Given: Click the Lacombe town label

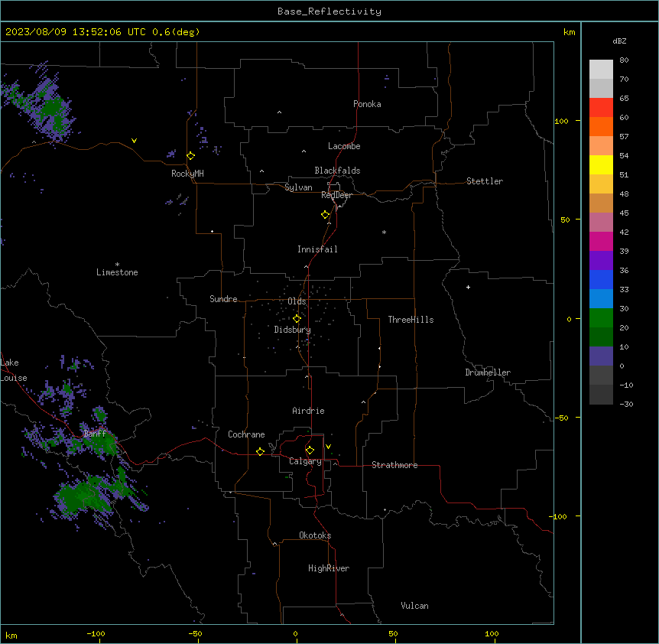Looking at the screenshot, I should [344, 146].
